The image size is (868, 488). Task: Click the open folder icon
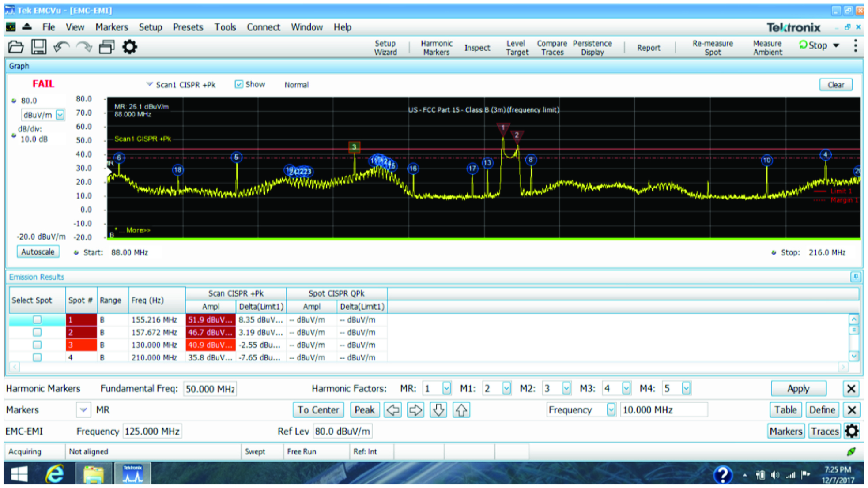16,47
